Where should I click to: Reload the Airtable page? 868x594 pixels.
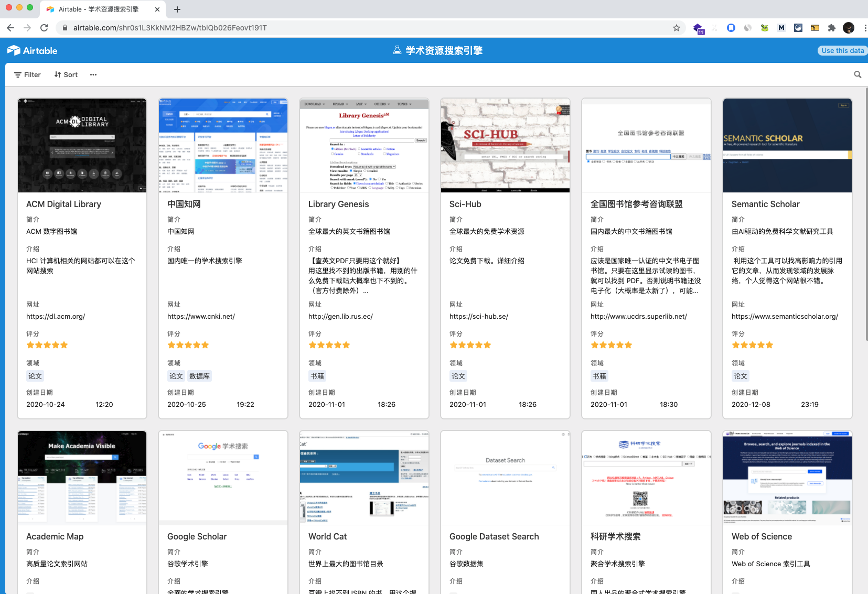(x=44, y=28)
